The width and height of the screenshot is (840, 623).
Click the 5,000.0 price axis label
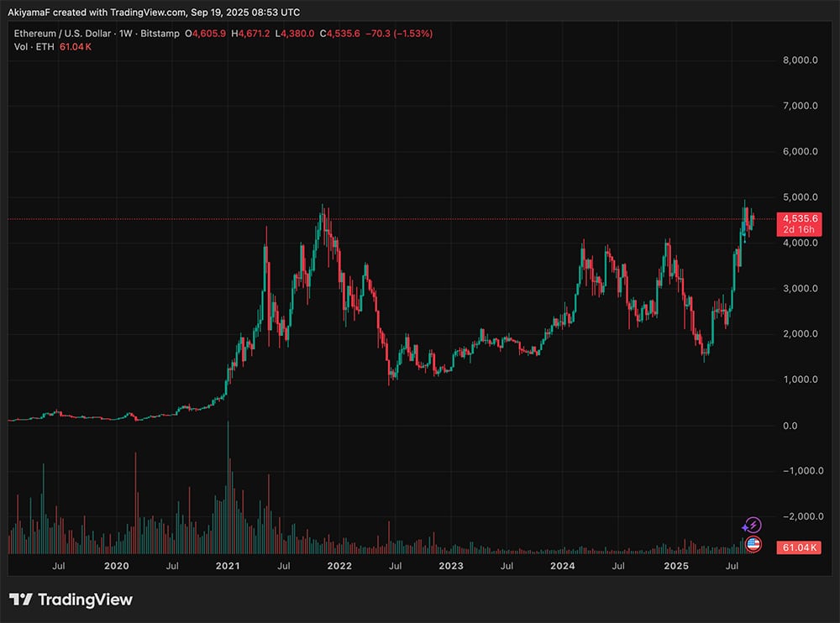[800, 197]
